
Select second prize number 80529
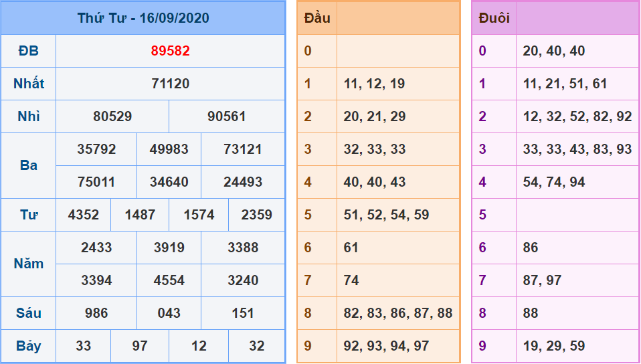(x=112, y=116)
